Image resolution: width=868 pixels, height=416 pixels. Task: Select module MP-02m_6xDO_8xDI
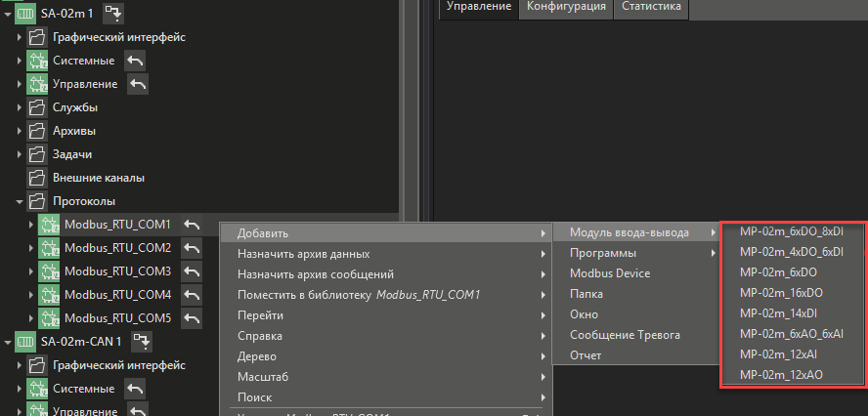click(x=792, y=232)
